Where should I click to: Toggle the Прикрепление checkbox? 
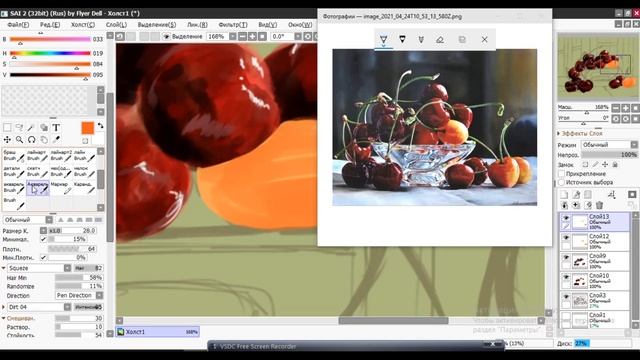(x=562, y=174)
